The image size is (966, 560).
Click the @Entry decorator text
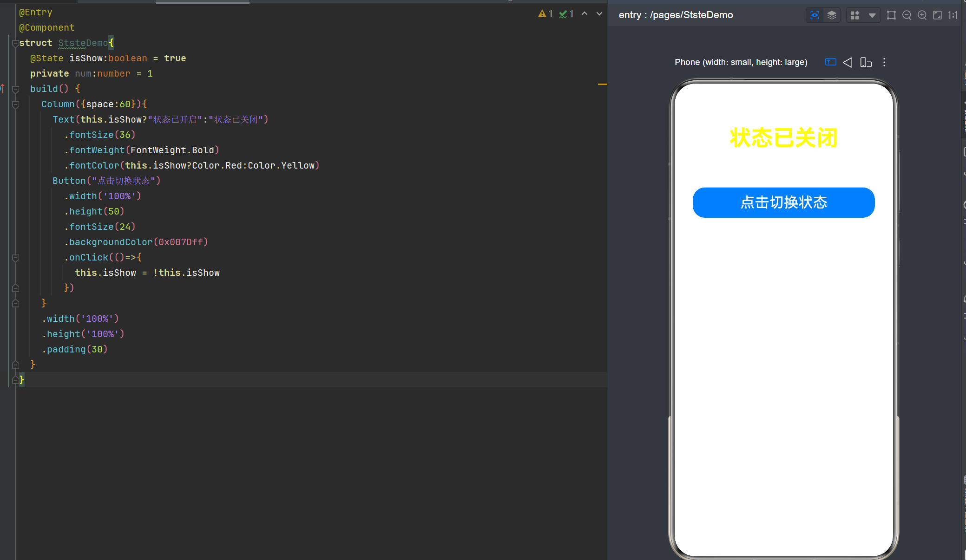tap(36, 13)
